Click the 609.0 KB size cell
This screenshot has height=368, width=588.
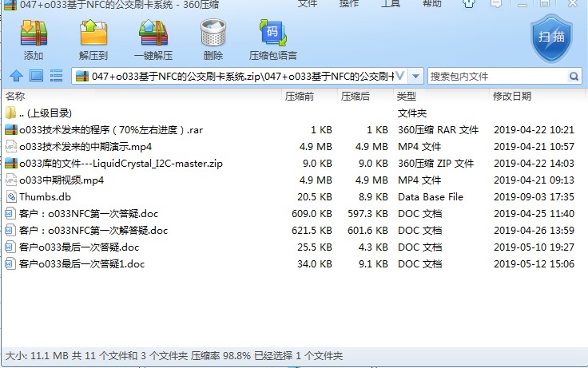click(x=312, y=214)
